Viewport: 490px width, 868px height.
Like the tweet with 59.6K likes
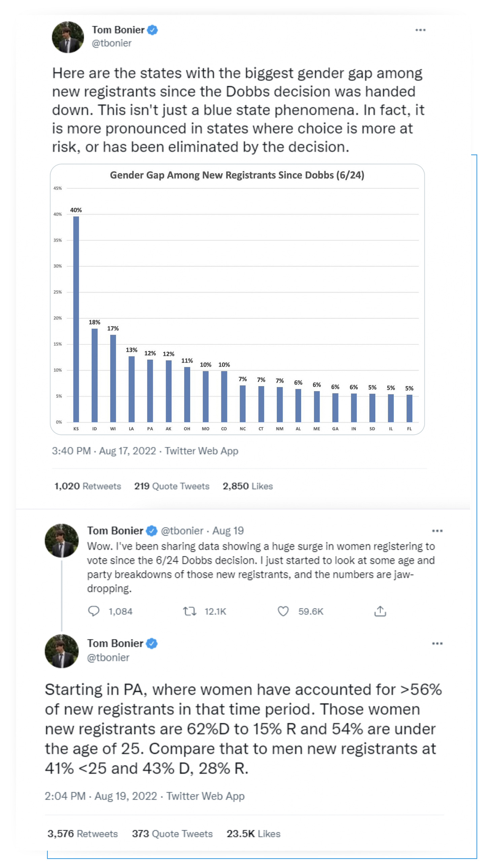[x=283, y=611]
